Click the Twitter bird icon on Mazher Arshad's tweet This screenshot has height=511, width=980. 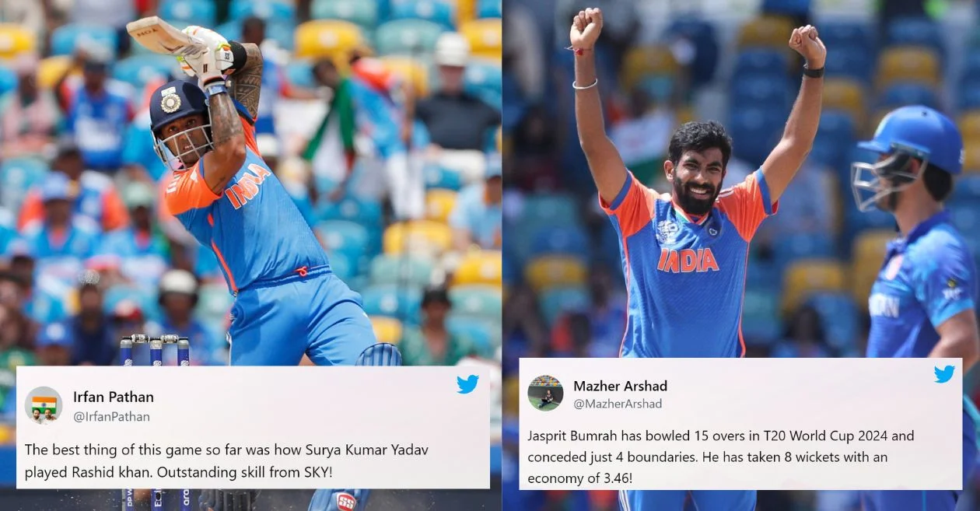pyautogui.click(x=944, y=374)
